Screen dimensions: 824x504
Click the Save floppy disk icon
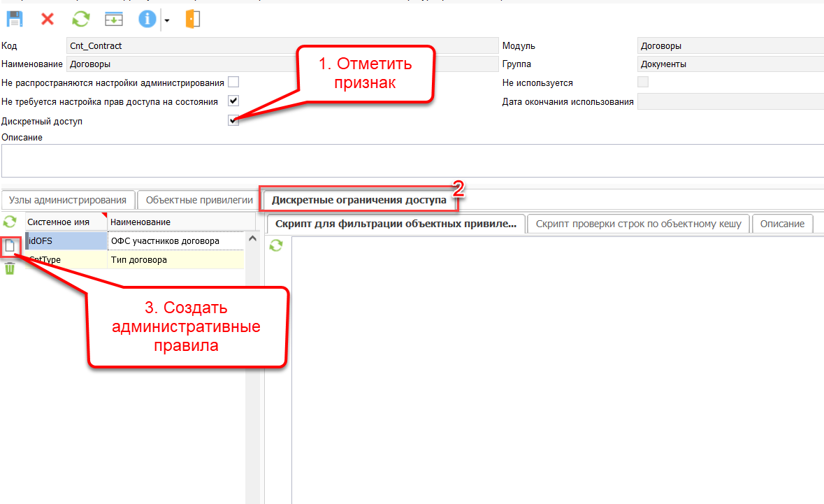point(15,19)
